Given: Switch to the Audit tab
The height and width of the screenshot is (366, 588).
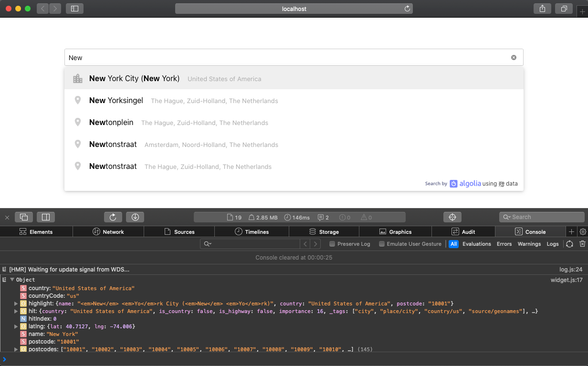Looking at the screenshot, I should 463,231.
